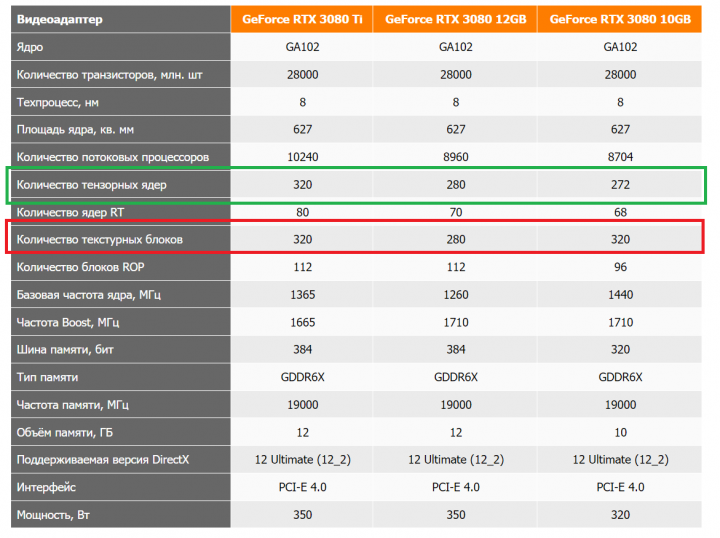720x538 pixels.
Task: Click 320 memory bus under RTX 3080 10GB
Action: [x=620, y=350]
